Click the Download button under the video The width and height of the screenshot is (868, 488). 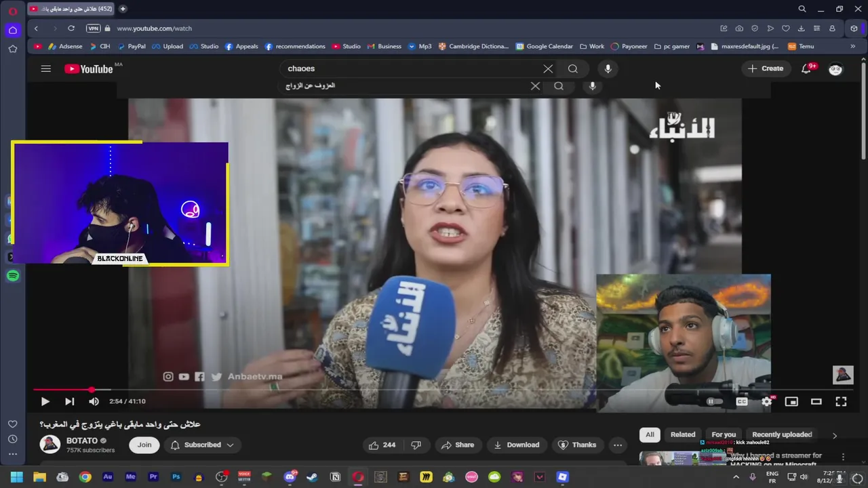(x=517, y=445)
